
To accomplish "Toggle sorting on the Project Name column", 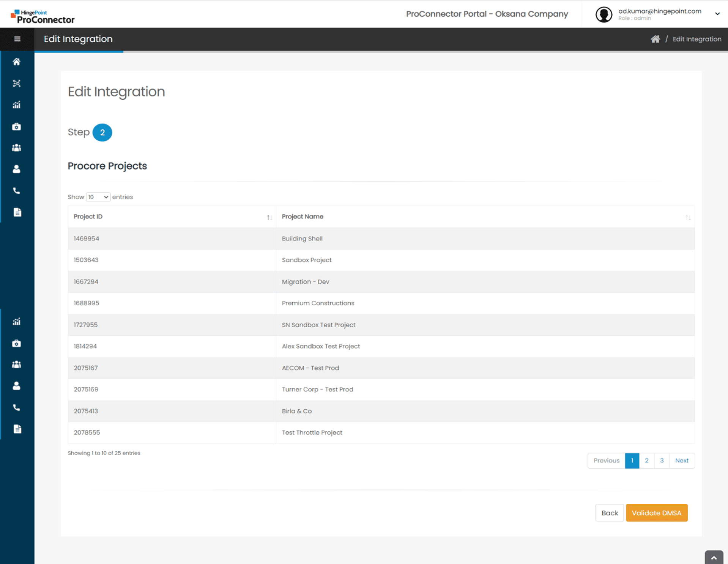I will point(688,217).
